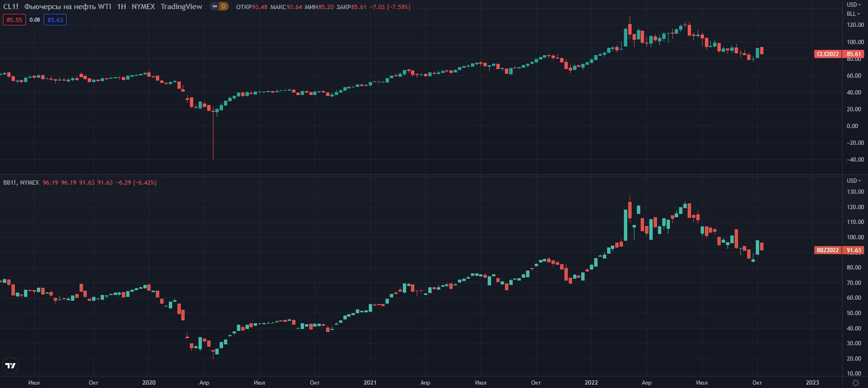This screenshot has height=388, width=868.
Task: Click the 1H interval text in legend
Action: point(121,7)
